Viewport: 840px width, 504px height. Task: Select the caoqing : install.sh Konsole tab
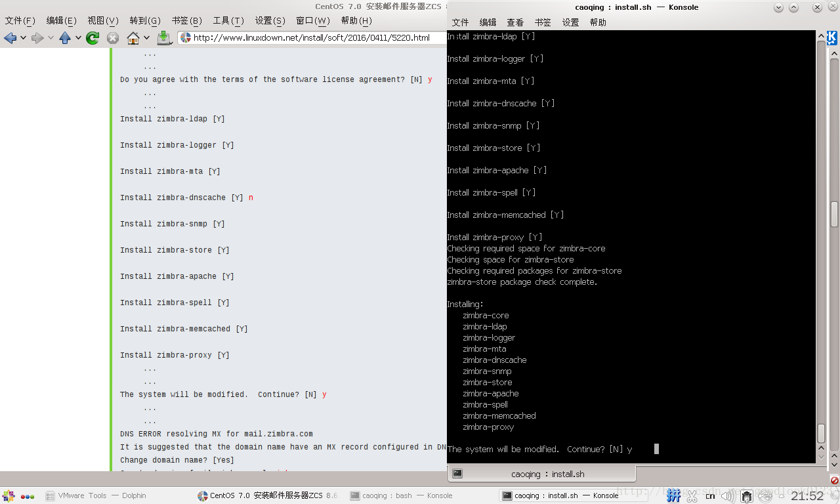[541, 474]
